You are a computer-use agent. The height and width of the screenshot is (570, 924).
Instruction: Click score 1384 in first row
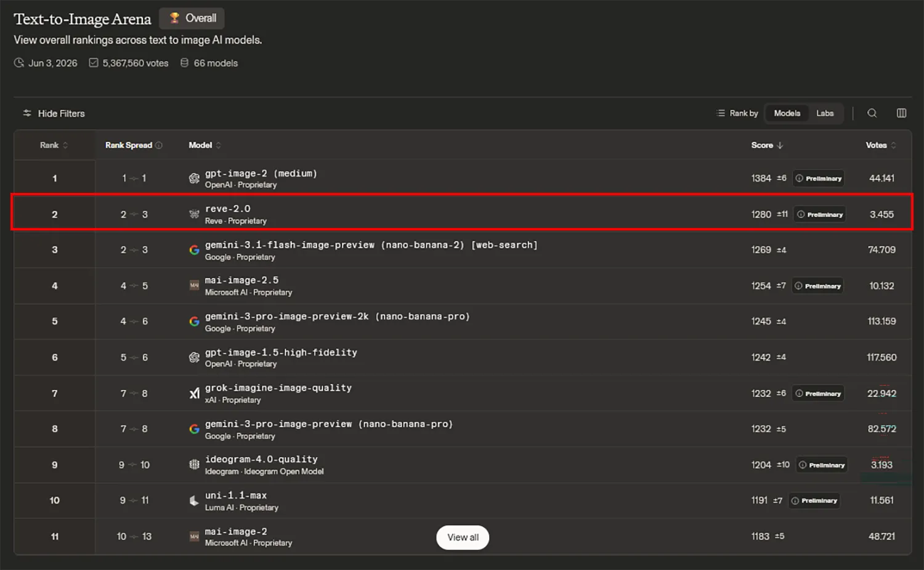pyautogui.click(x=761, y=179)
